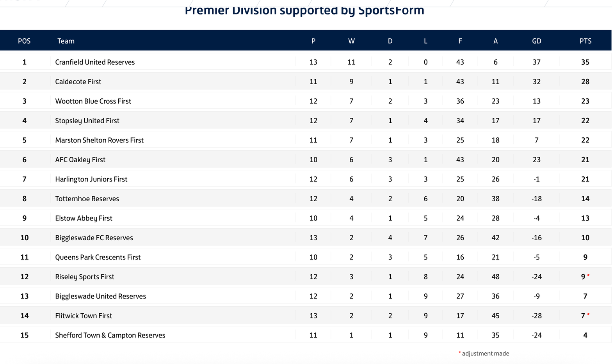Screen dimensions: 612x364
Task: Open Biggleswade United Reserves team link
Action: point(100,296)
